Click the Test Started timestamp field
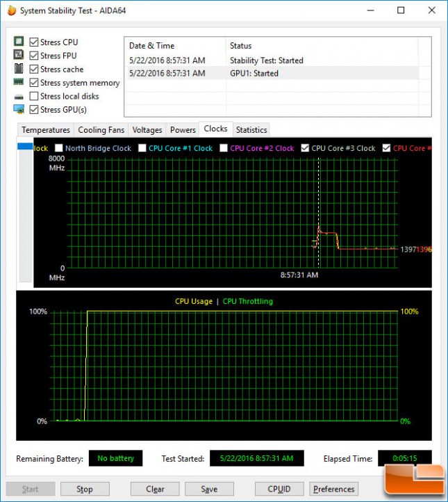Screen dimensions: 448x502 click(257, 458)
